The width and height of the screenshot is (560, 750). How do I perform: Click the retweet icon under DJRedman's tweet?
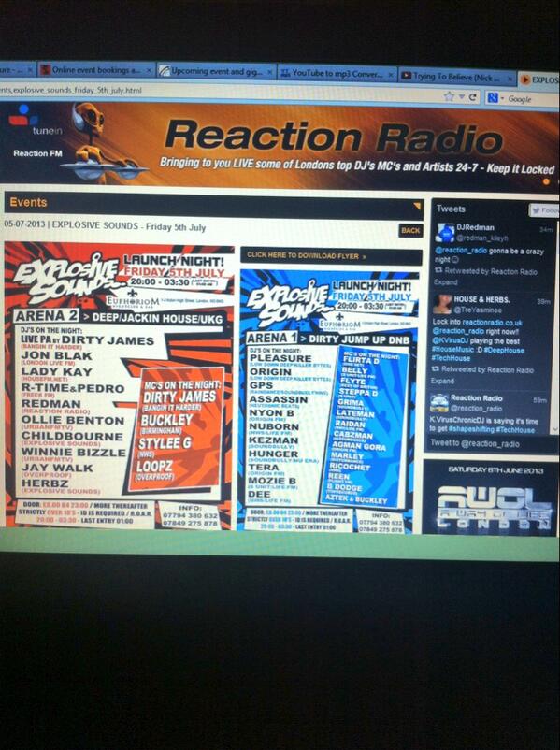click(438, 270)
